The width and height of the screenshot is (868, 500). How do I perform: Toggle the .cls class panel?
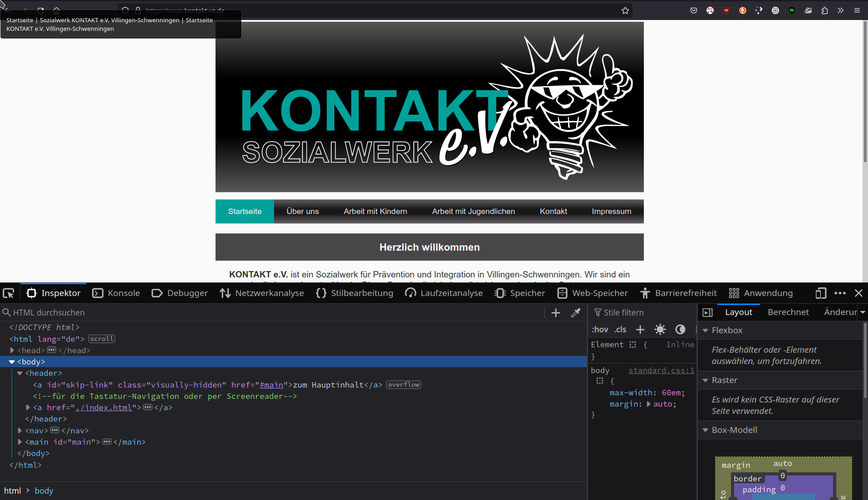pos(620,330)
